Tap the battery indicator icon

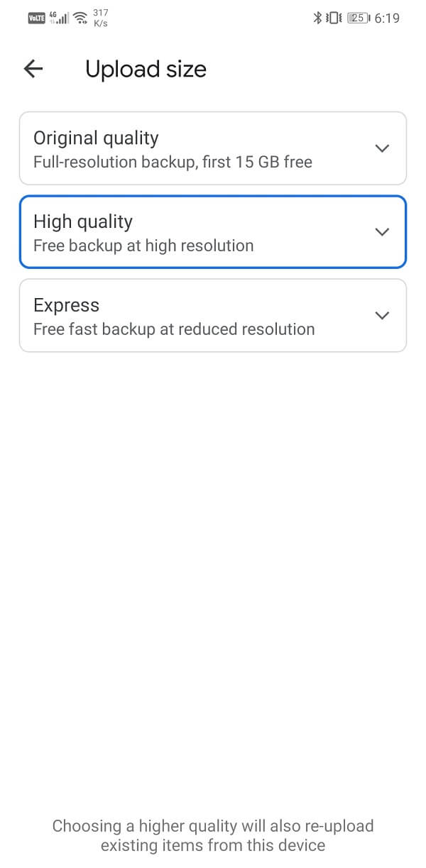pos(359,18)
